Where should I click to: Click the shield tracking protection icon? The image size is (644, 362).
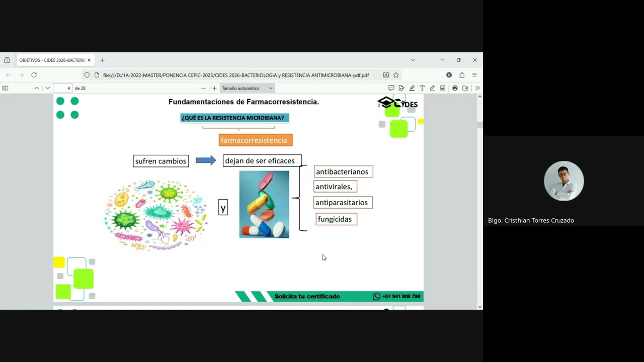point(87,75)
